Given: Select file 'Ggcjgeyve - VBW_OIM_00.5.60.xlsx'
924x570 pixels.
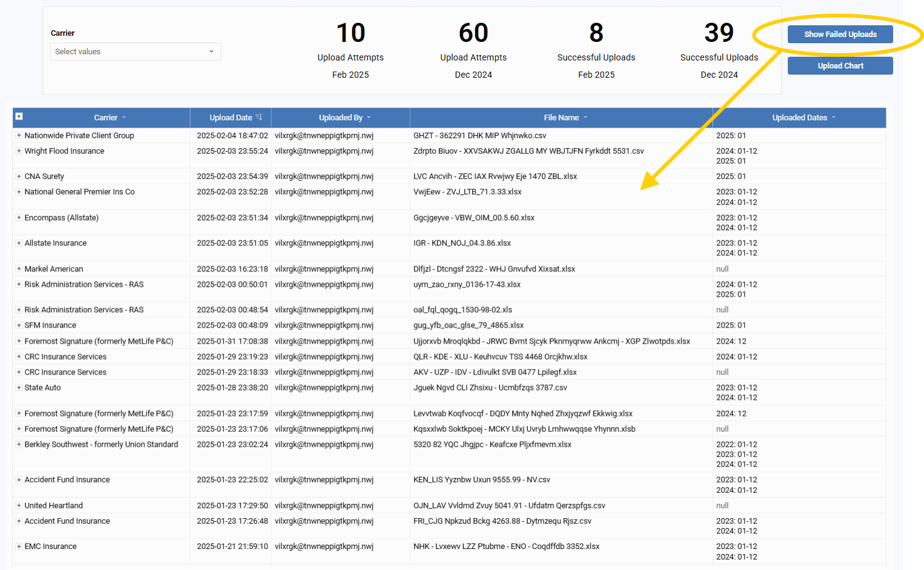Looking at the screenshot, I should (x=474, y=218).
